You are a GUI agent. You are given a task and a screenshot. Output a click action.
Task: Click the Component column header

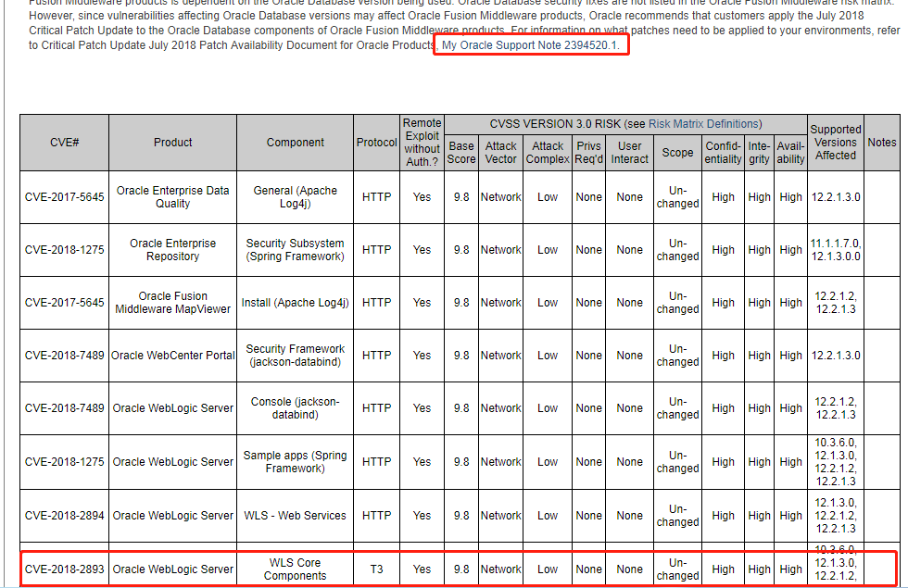[295, 143]
